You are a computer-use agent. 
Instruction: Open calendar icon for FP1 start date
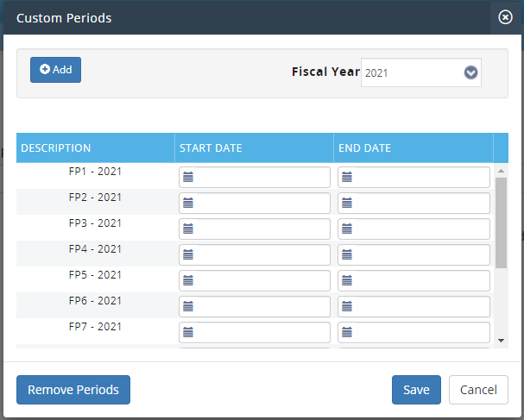(x=188, y=178)
